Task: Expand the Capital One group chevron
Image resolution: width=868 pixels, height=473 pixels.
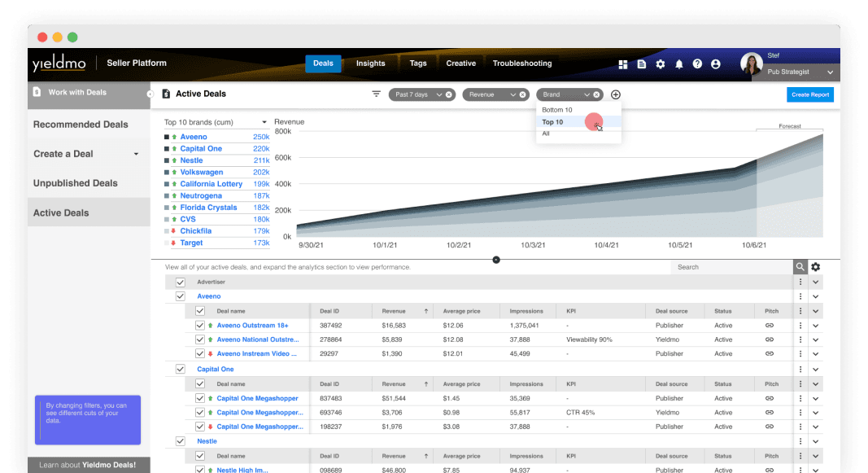Action: click(815, 370)
